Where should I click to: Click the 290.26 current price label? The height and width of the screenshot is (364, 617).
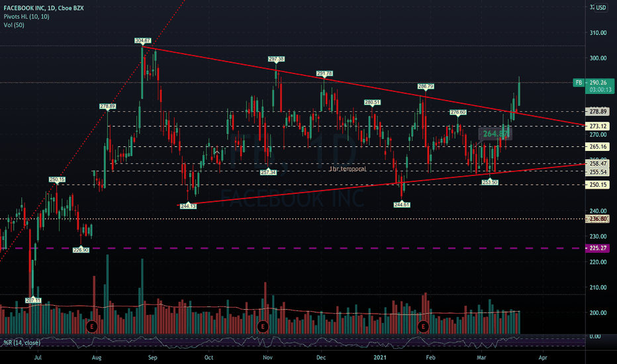(x=598, y=83)
